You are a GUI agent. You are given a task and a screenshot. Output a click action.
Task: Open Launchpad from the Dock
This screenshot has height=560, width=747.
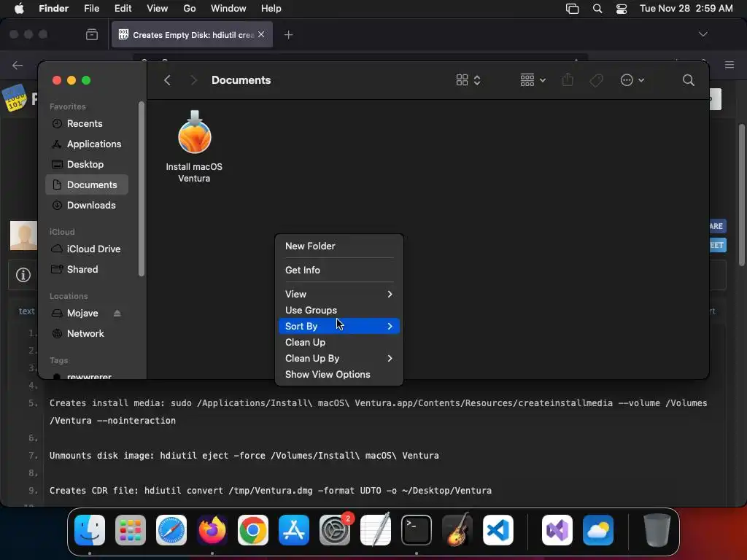click(131, 529)
